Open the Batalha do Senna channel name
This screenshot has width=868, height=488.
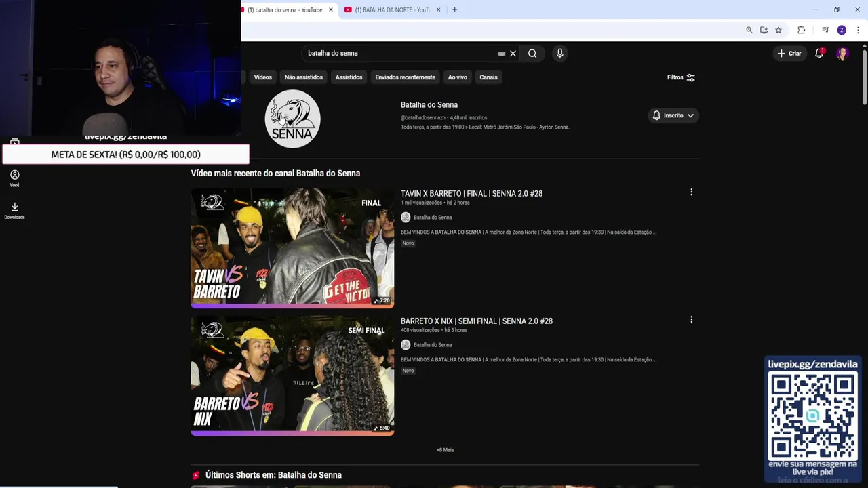[429, 105]
